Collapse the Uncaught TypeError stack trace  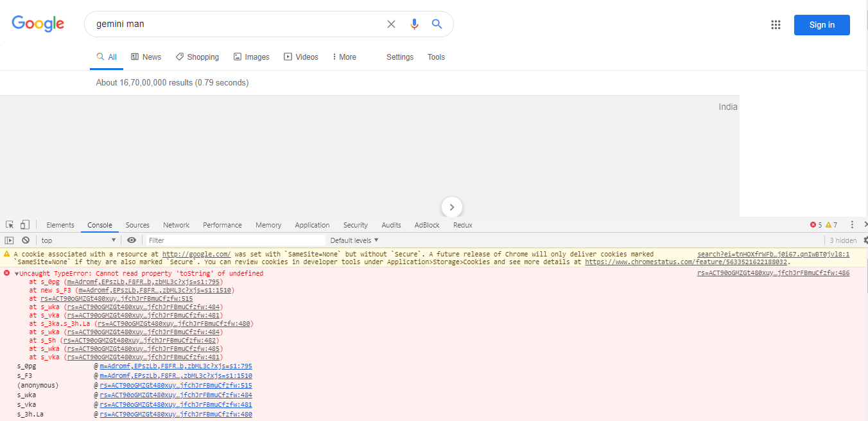[17, 274]
